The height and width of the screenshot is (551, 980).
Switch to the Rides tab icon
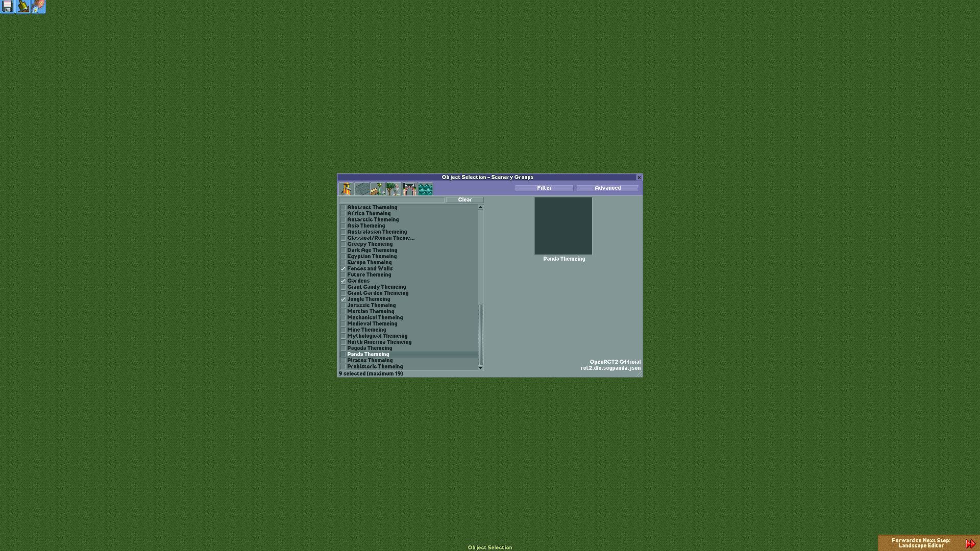[x=346, y=189]
